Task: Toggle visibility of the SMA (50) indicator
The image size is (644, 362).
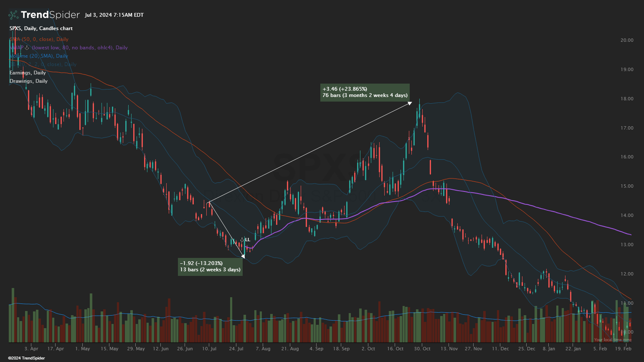Action: [39, 39]
